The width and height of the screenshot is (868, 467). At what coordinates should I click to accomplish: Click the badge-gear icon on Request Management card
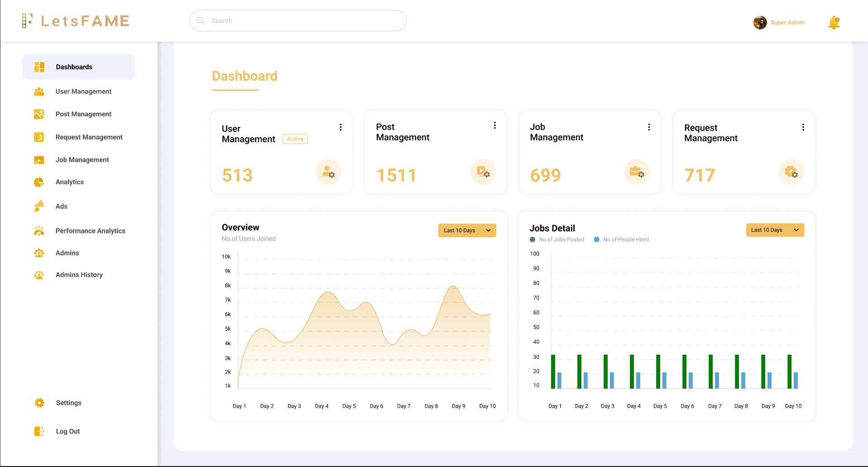pyautogui.click(x=791, y=172)
